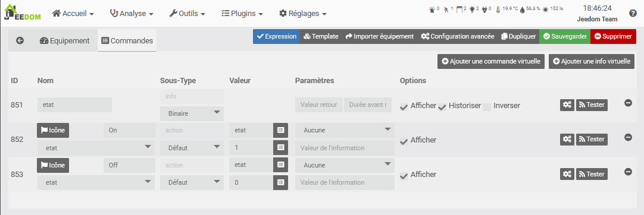644x215 pixels.
Task: Delete equipment with Supprimer button
Action: (x=613, y=36)
